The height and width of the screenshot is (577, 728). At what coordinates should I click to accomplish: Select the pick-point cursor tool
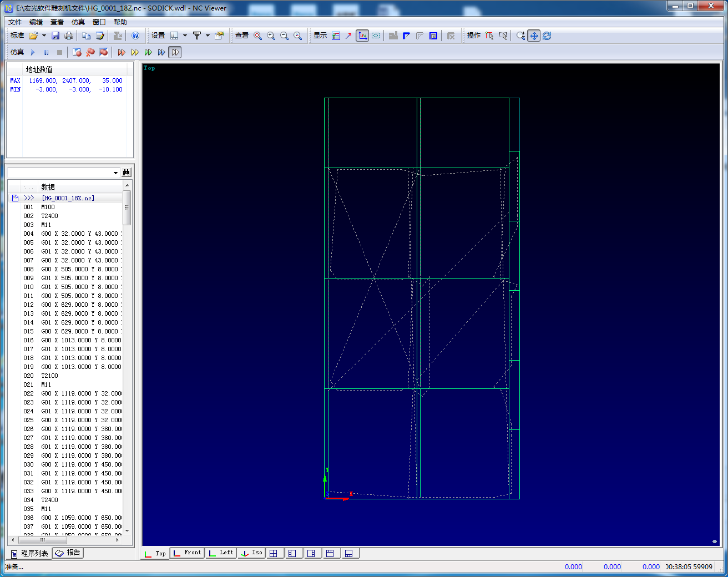489,36
